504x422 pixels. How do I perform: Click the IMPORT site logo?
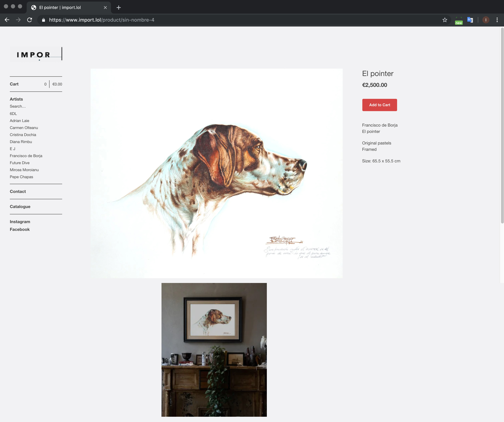coord(36,54)
